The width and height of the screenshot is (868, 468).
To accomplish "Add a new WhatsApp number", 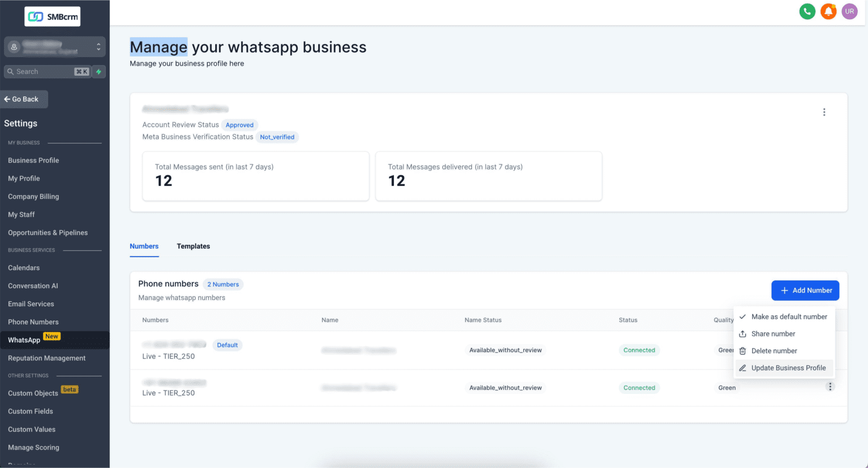I will coord(805,291).
